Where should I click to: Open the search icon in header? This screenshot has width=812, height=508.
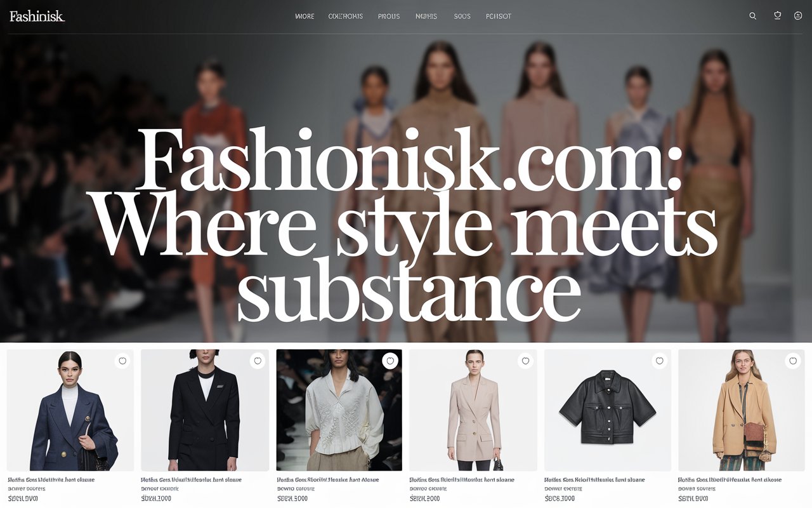coord(752,16)
